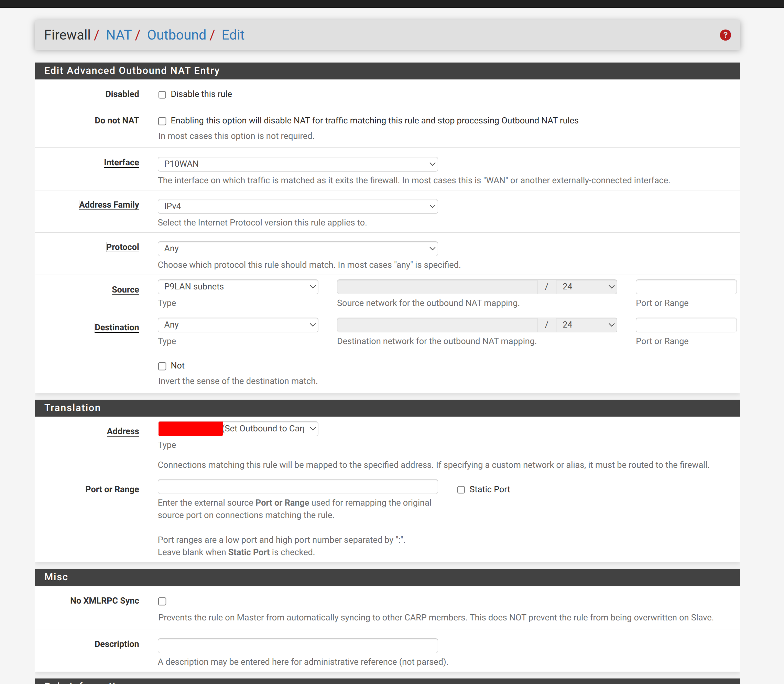Open the Interface dropdown showing P10WAN
Screen dimensions: 784x684
(297, 164)
